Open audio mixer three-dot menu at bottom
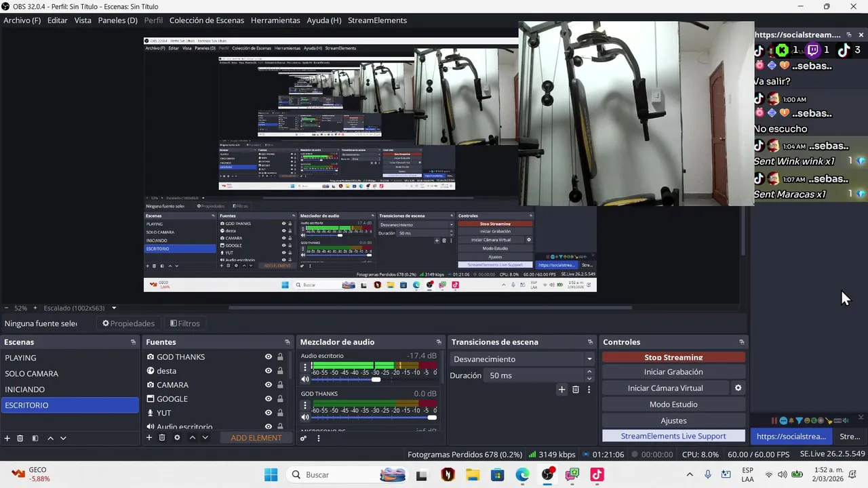The width and height of the screenshot is (868, 488). tap(319, 438)
